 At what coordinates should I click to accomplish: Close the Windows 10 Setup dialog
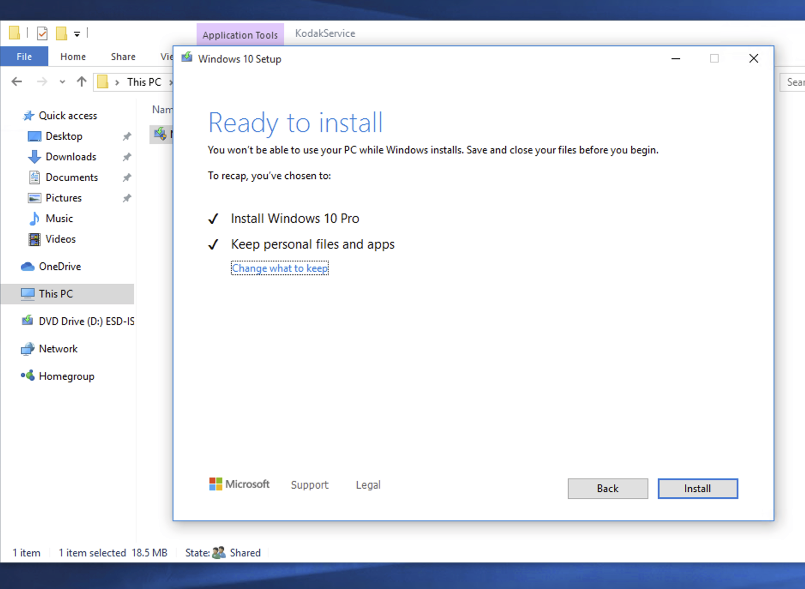753,59
